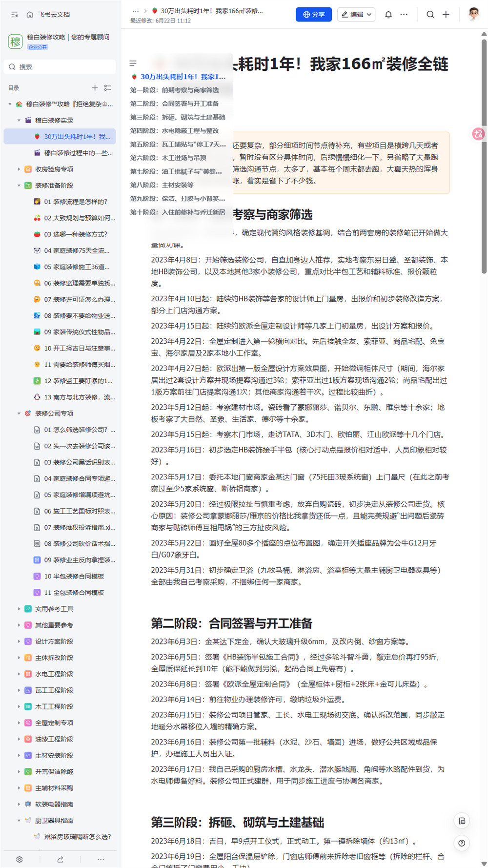Open notification bell icon
The image size is (488, 868).
[x=388, y=15]
